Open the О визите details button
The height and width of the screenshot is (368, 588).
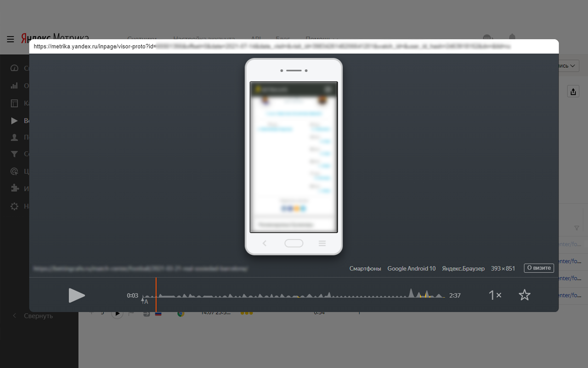[539, 268]
